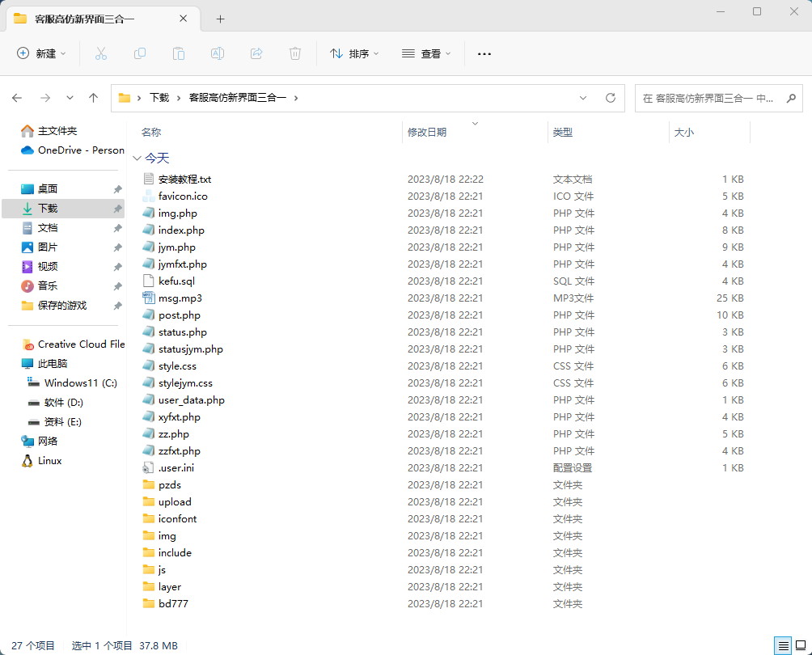This screenshot has width=812, height=655.
Task: Refresh the current folder view
Action: (x=611, y=98)
